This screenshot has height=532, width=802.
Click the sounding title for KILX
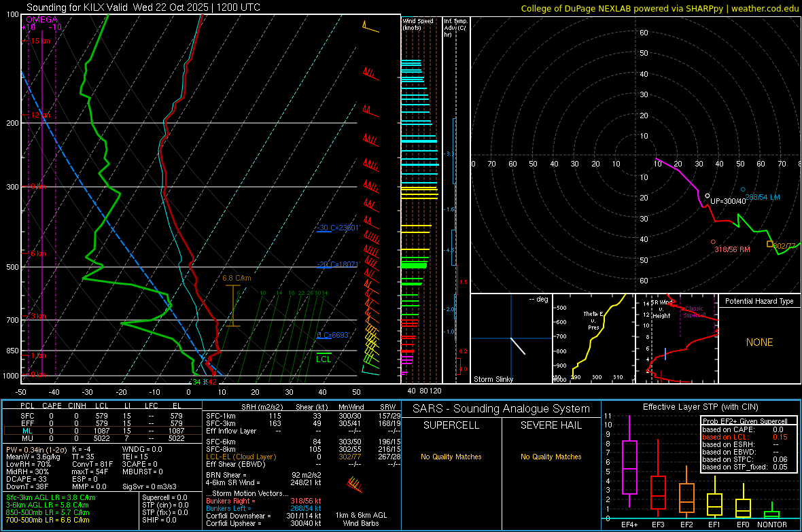tap(143, 7)
